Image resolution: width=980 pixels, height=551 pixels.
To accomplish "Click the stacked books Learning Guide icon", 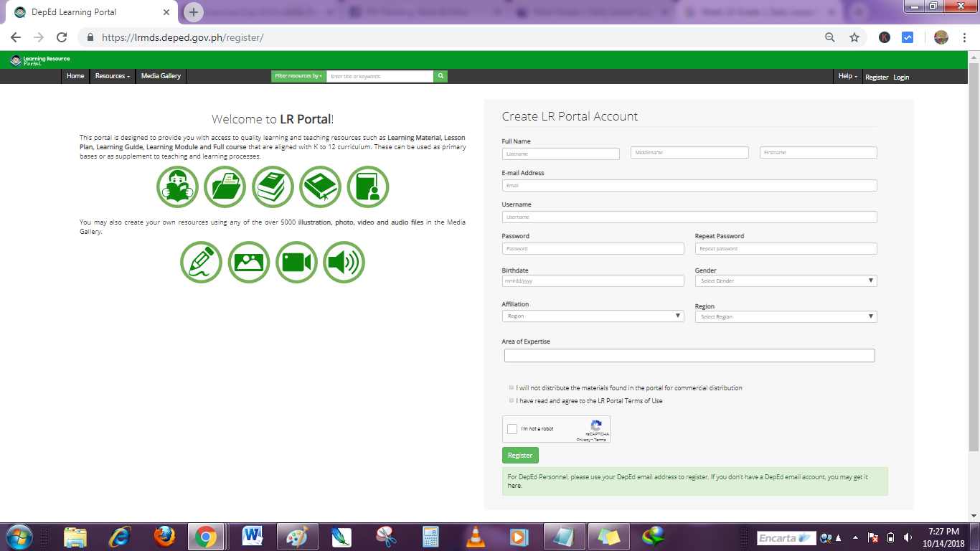I will pos(273,187).
